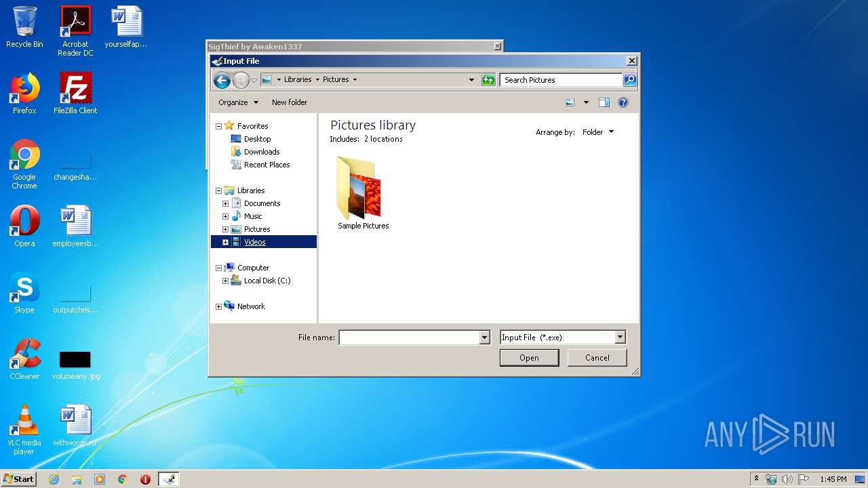Select Desktop in Favorites
Viewport: 868px width, 488px height.
pos(257,139)
